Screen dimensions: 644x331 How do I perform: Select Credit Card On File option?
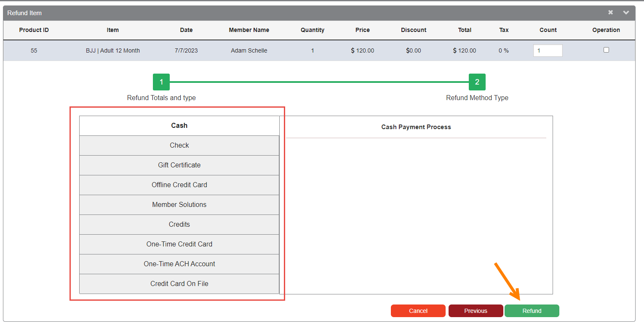click(179, 284)
